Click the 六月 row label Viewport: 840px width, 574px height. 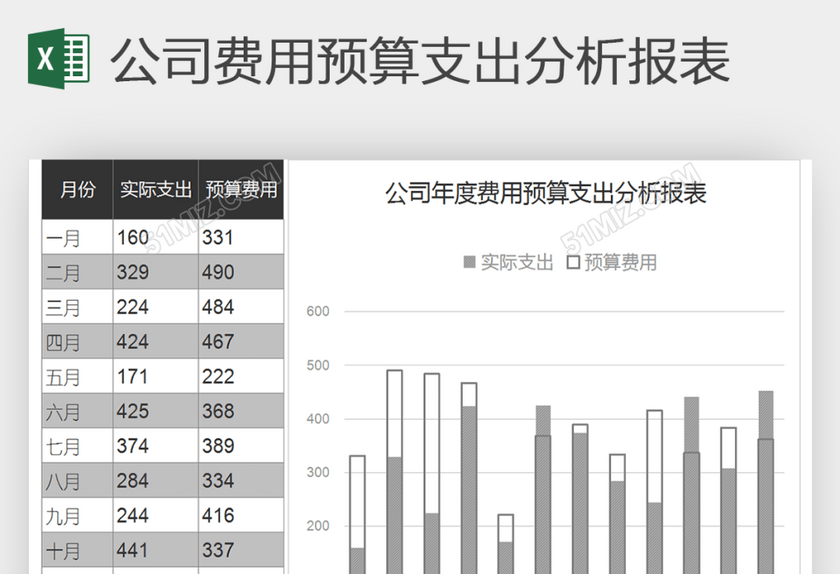click(x=63, y=412)
